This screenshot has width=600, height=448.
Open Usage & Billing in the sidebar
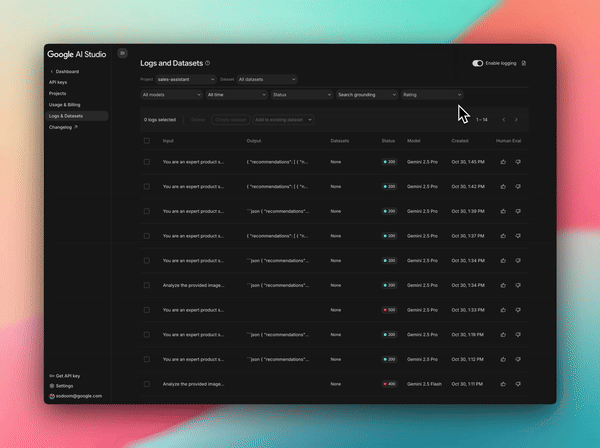(66, 104)
